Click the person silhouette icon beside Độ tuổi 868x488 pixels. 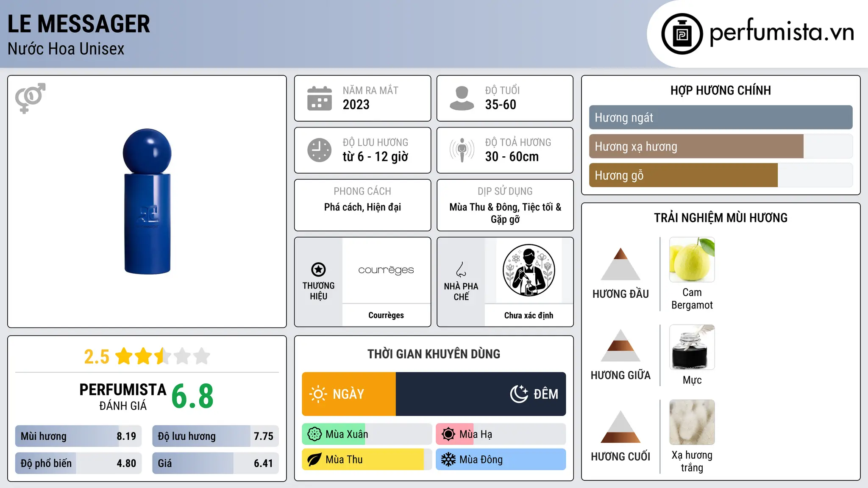tap(462, 98)
